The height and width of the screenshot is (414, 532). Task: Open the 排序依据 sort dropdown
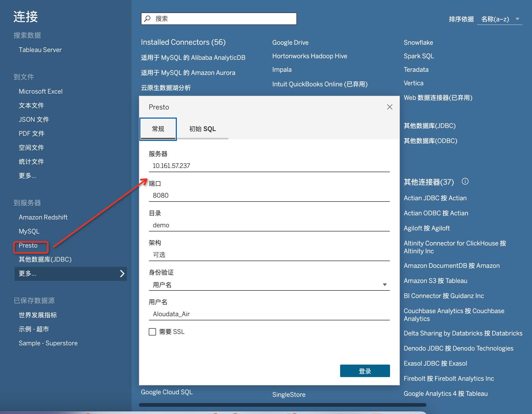pyautogui.click(x=499, y=19)
